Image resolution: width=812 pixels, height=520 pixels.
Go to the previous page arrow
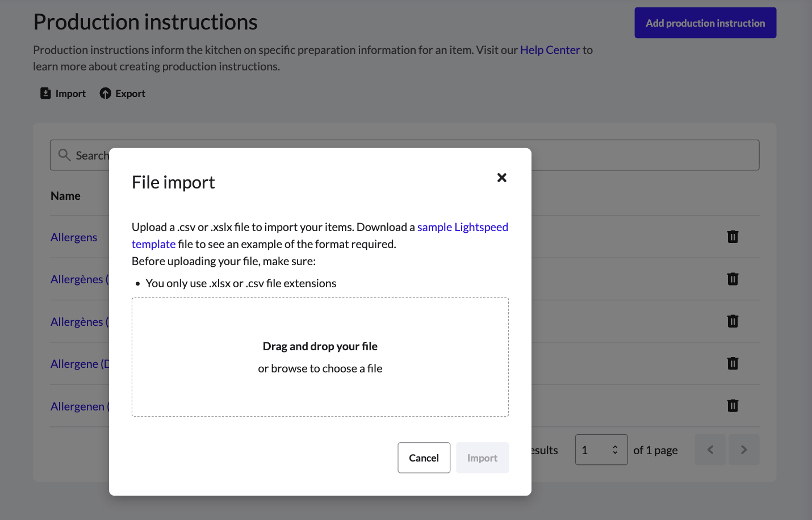[x=710, y=450]
